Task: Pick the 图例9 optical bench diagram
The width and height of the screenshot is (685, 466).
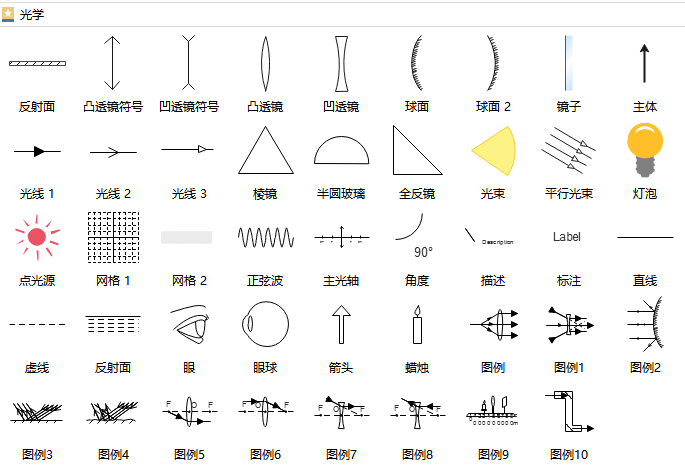Action: click(x=492, y=411)
